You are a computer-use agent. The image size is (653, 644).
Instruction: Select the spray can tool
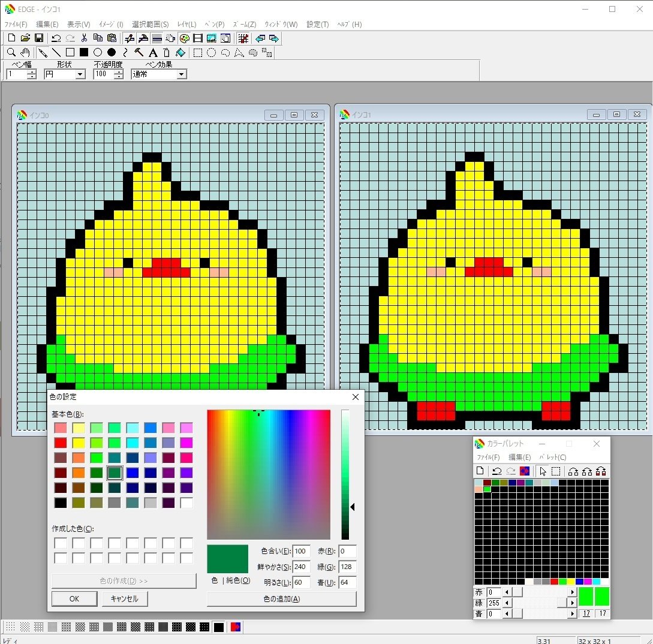pos(167,53)
